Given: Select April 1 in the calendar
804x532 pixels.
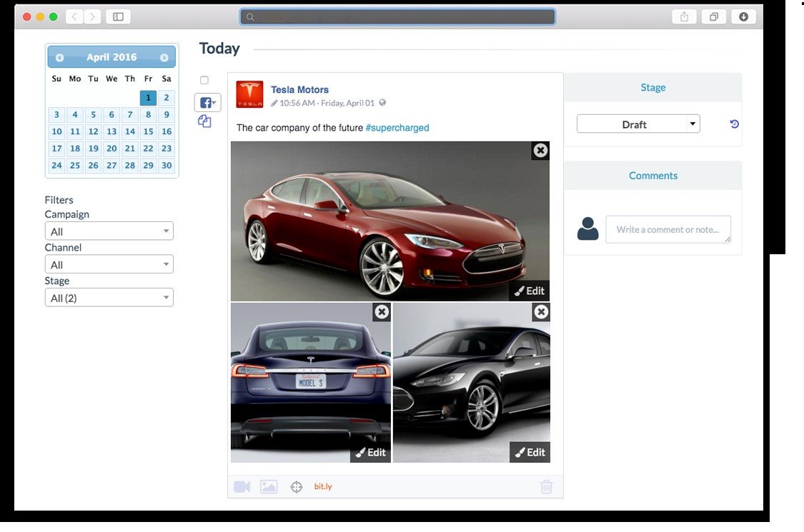Looking at the screenshot, I should click(148, 97).
